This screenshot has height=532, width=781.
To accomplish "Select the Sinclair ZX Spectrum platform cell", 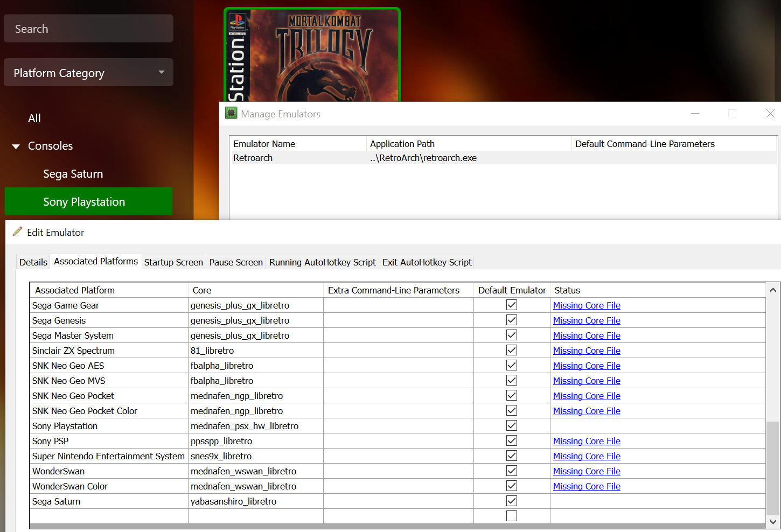I will (x=109, y=351).
